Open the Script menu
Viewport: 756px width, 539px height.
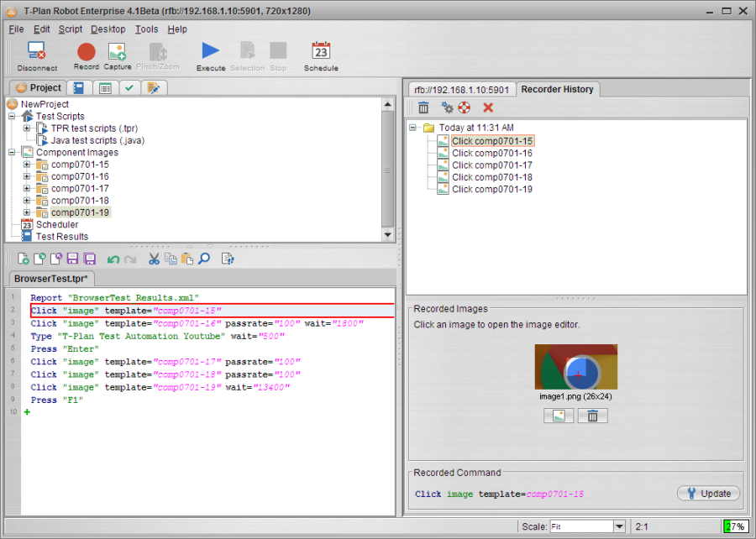click(71, 29)
